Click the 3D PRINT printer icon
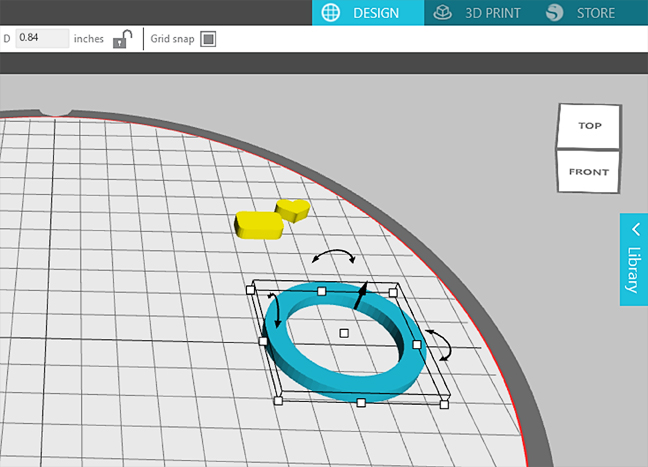The height and width of the screenshot is (467, 648). [442, 13]
